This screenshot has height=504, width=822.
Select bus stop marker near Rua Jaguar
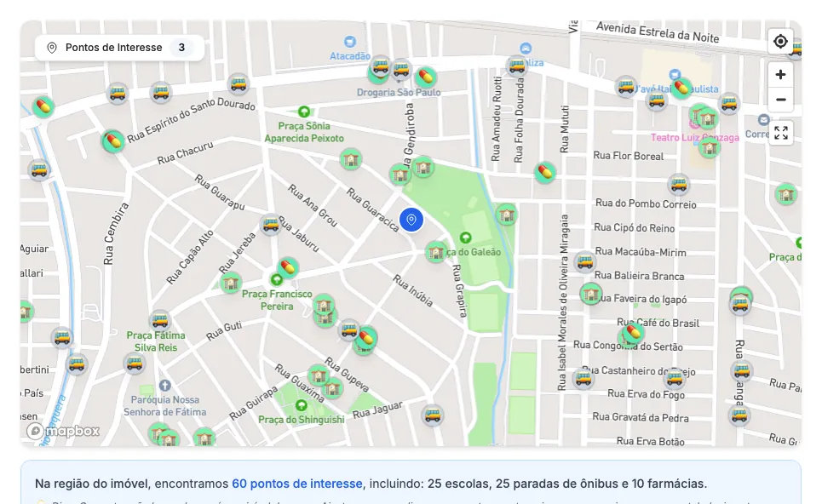[x=433, y=415]
